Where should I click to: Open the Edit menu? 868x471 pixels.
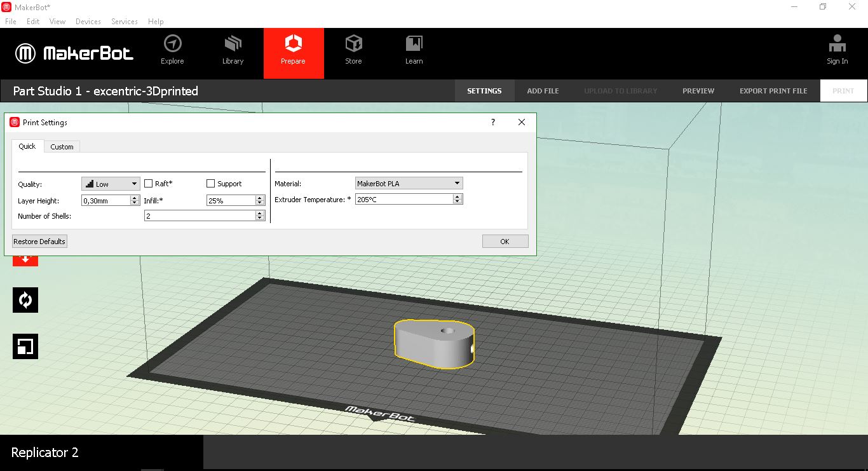click(x=33, y=21)
